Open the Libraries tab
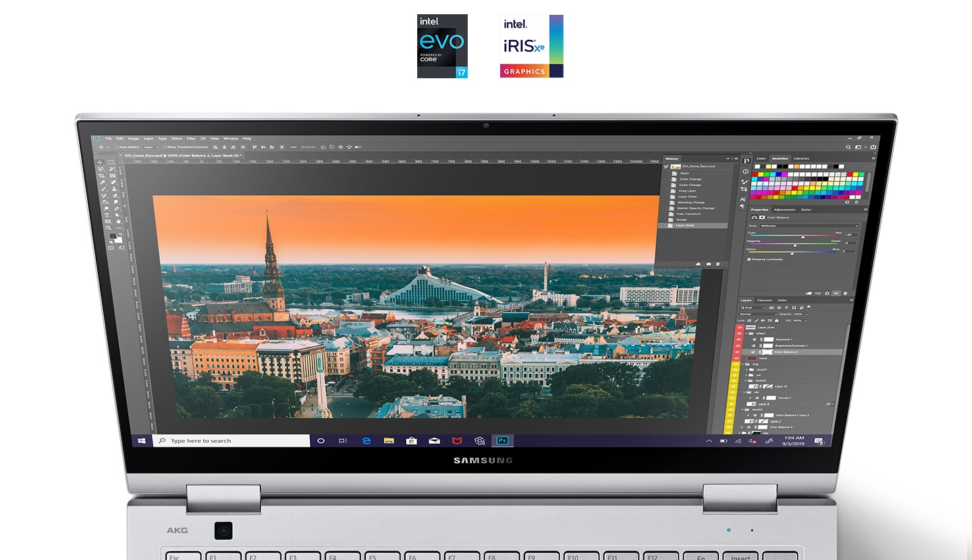The width and height of the screenshot is (972, 560). [801, 159]
